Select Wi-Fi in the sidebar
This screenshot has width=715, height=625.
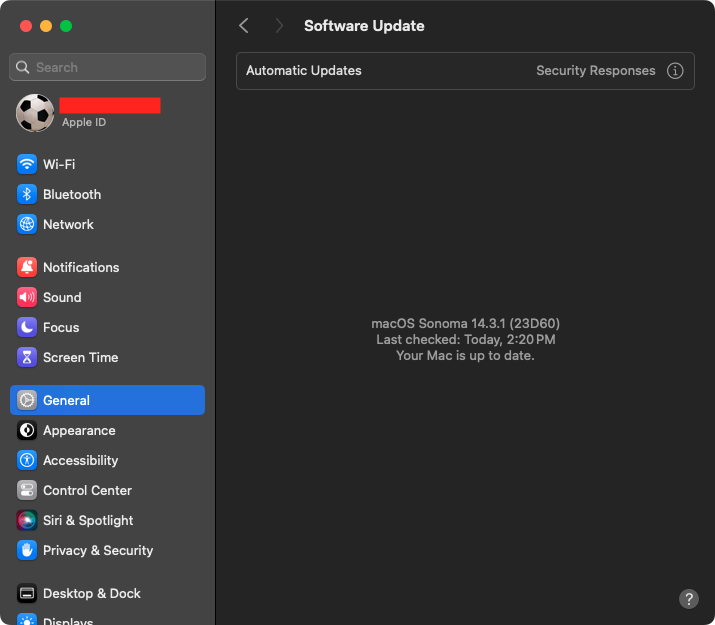coord(107,164)
